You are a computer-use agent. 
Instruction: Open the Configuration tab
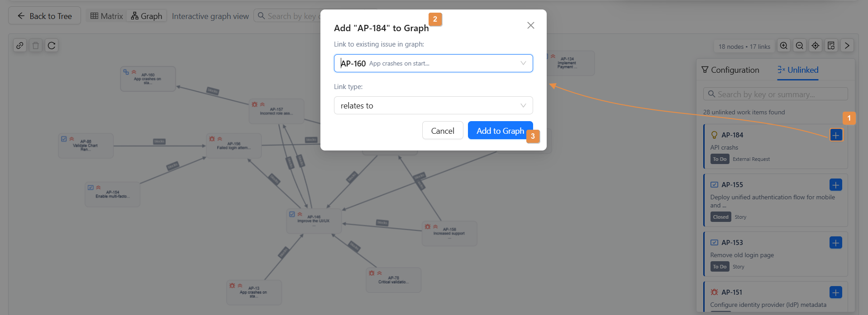730,70
